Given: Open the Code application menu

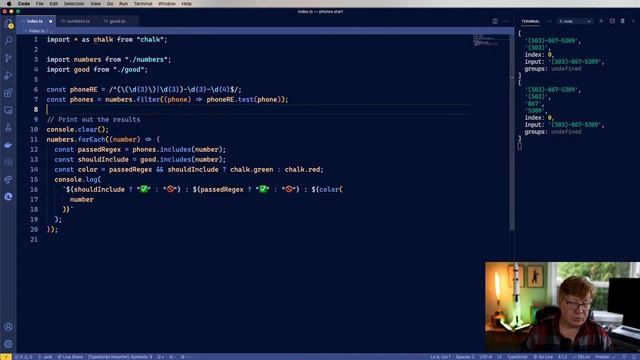Looking at the screenshot, I should [x=24, y=4].
